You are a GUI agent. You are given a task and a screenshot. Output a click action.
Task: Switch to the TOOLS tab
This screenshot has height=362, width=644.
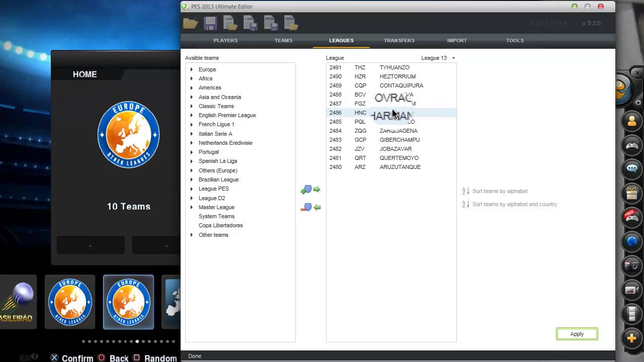tap(515, 40)
